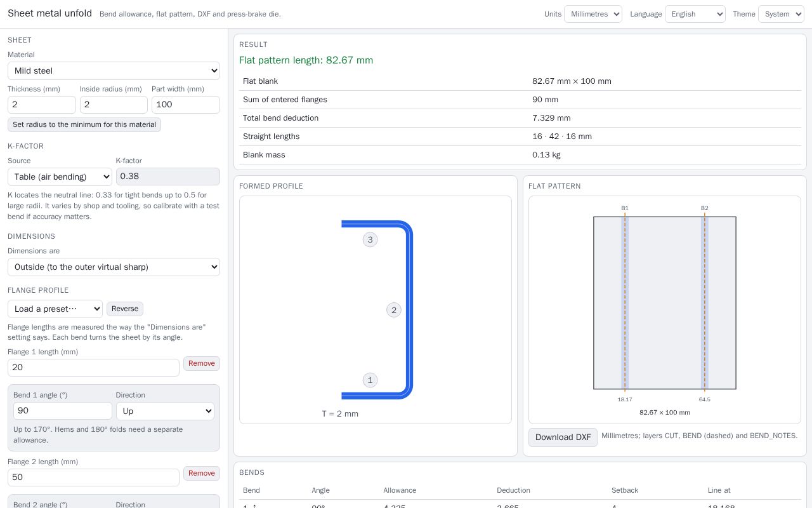Click the Bend 1 angle field

point(63,411)
